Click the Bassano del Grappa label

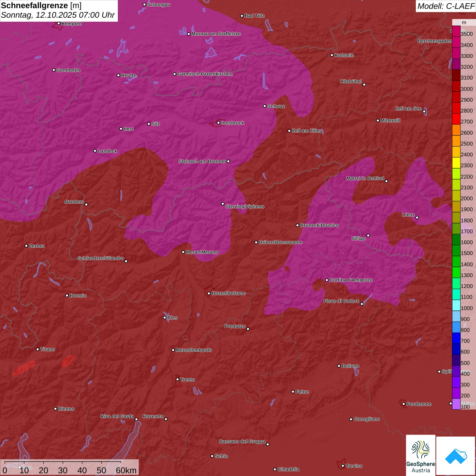(x=242, y=442)
